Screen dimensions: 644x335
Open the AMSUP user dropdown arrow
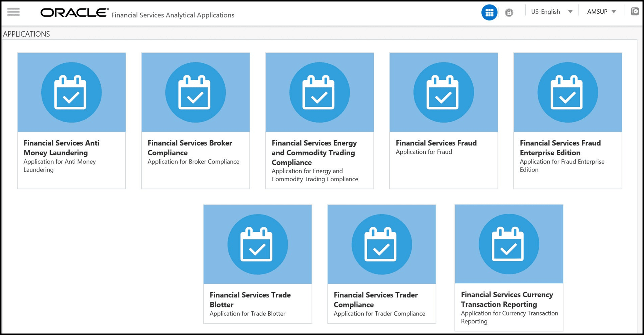click(x=614, y=12)
